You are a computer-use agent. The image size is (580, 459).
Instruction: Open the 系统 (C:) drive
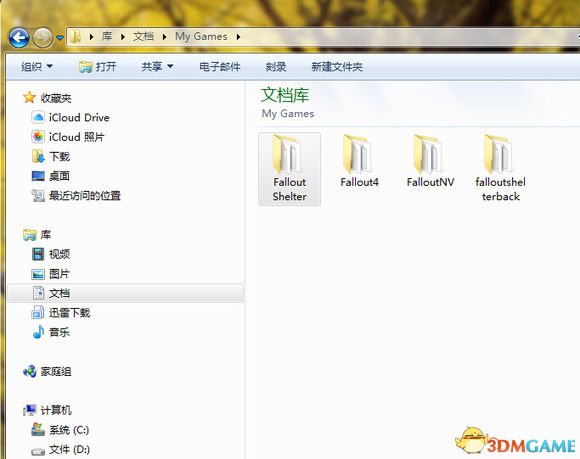click(60, 430)
